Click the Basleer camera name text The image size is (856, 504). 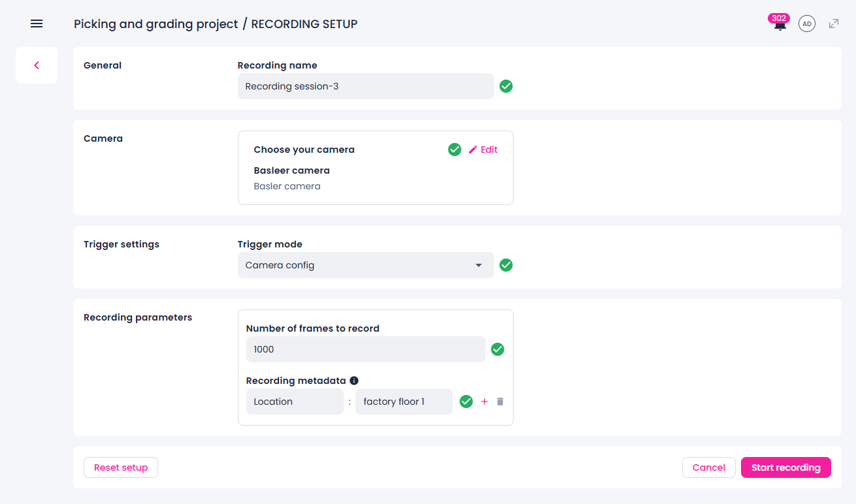(291, 170)
